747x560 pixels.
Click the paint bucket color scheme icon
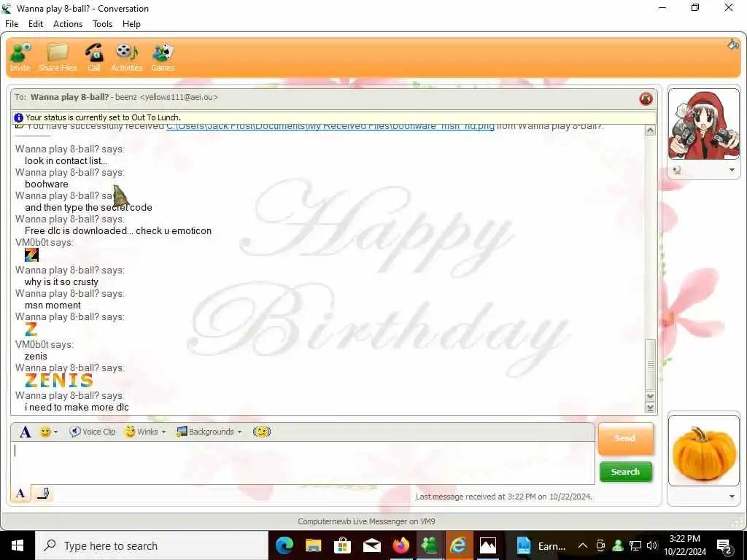click(x=732, y=44)
